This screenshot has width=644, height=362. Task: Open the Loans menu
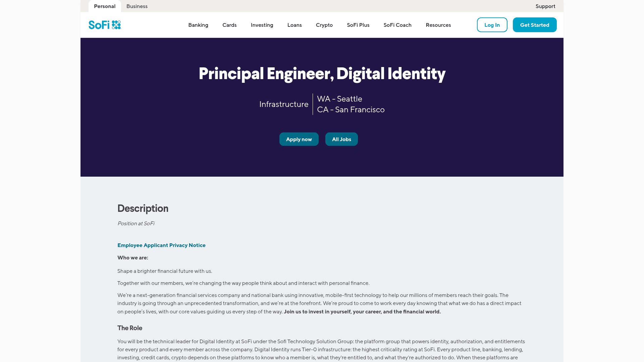coord(294,25)
